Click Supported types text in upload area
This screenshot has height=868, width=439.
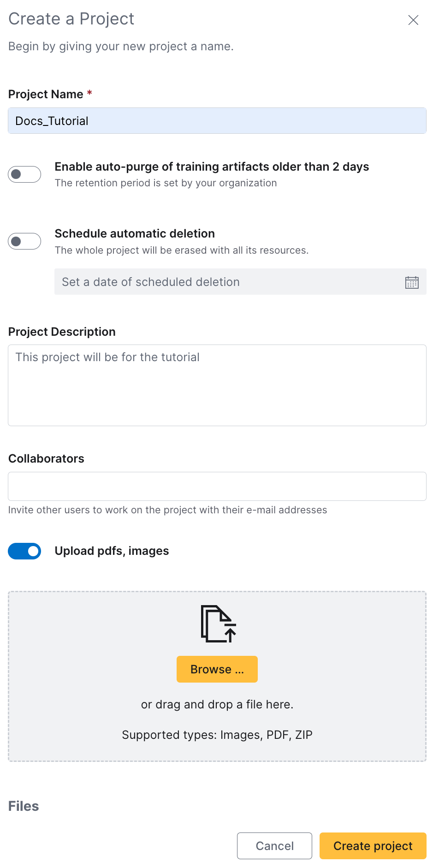click(x=217, y=735)
